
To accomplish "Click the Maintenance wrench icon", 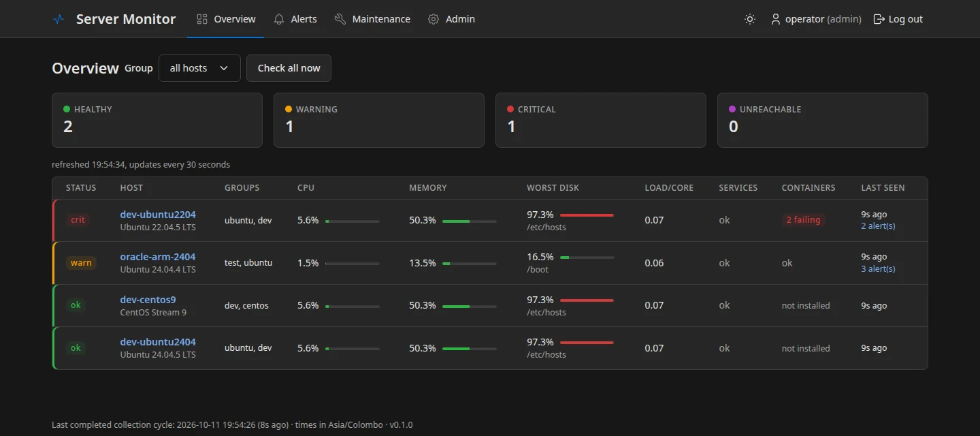I will [340, 19].
